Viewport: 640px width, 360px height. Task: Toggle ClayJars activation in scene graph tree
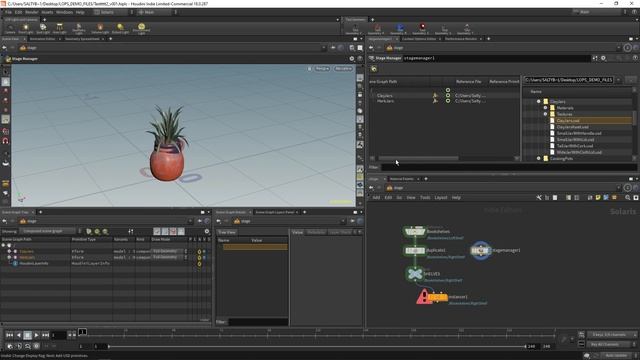[199, 252]
